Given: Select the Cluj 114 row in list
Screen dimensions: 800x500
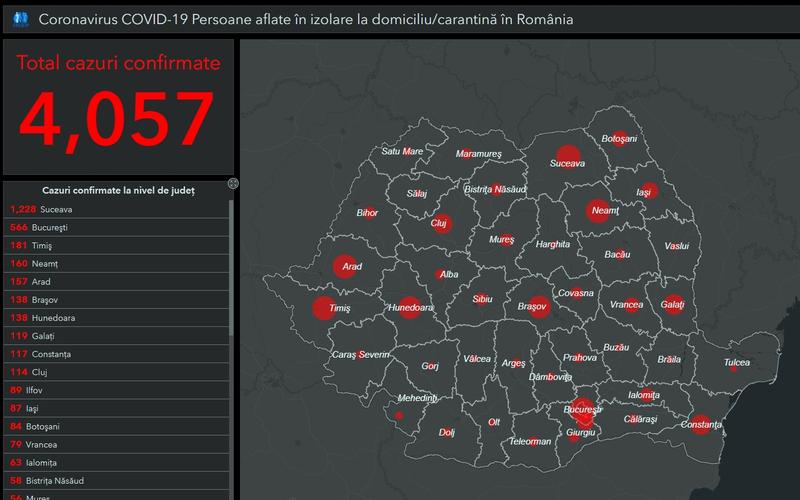Looking at the screenshot, I should click(x=116, y=372).
